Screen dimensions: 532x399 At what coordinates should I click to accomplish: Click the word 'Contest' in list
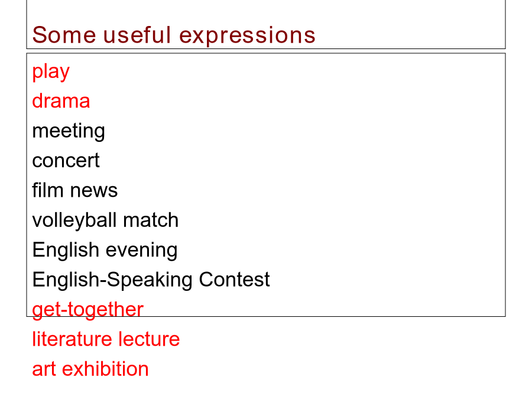click(x=235, y=280)
